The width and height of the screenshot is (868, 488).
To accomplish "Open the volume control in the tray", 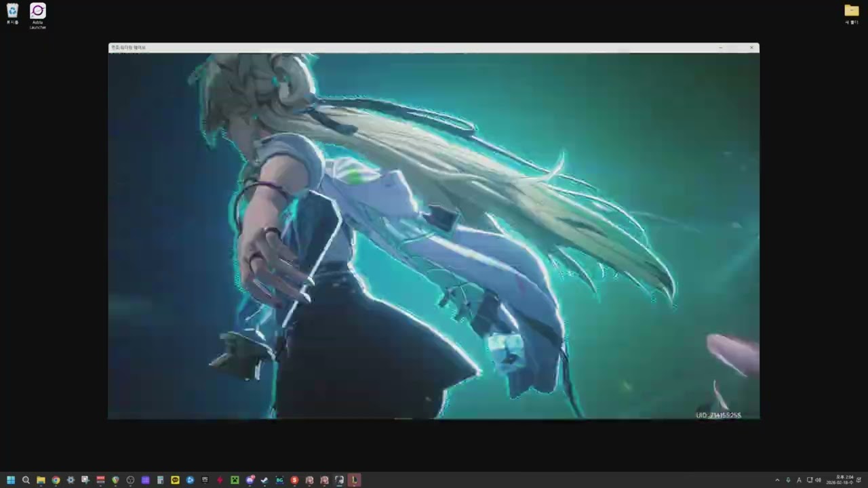I will [x=818, y=480].
